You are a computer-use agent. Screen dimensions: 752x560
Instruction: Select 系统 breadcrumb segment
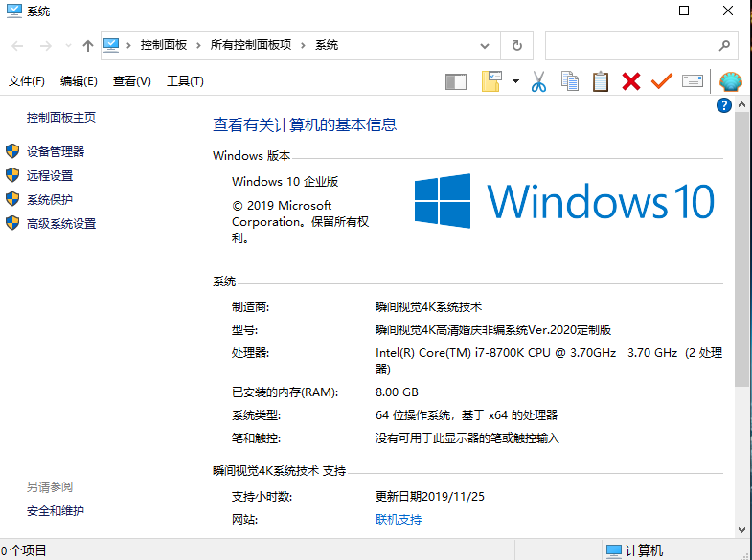pyautogui.click(x=327, y=45)
